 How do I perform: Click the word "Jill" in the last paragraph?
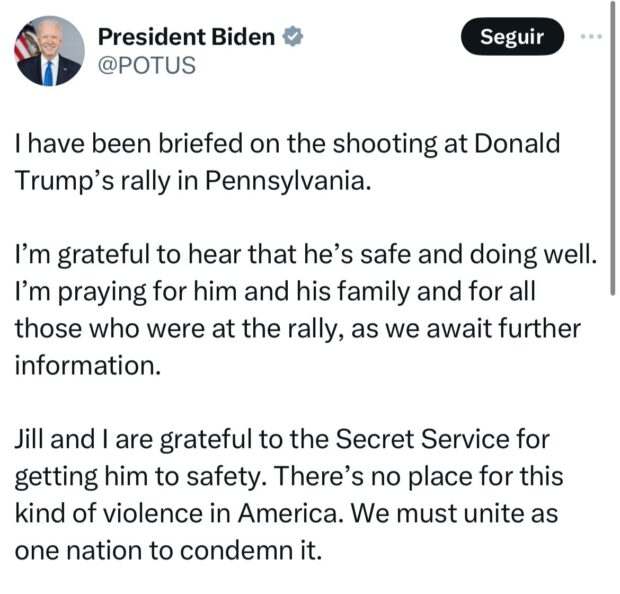[32, 441]
